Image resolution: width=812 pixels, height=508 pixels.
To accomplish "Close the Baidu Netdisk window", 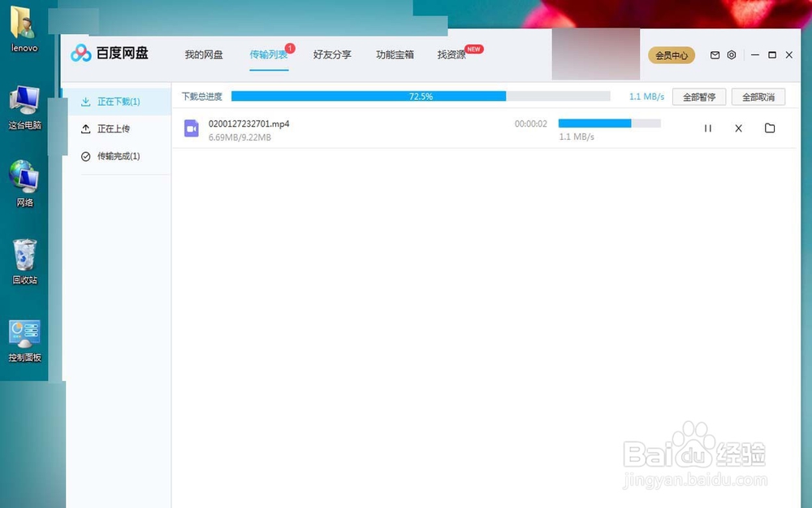I will [788, 55].
